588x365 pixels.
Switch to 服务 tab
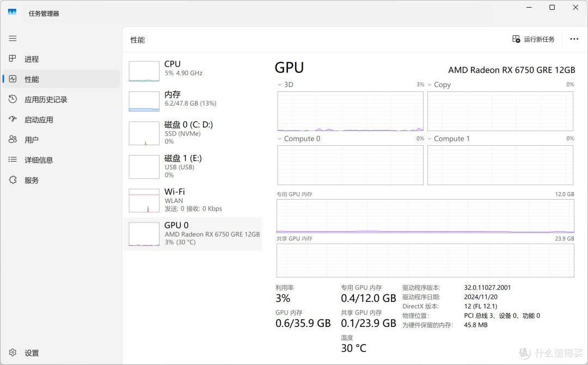point(61,180)
